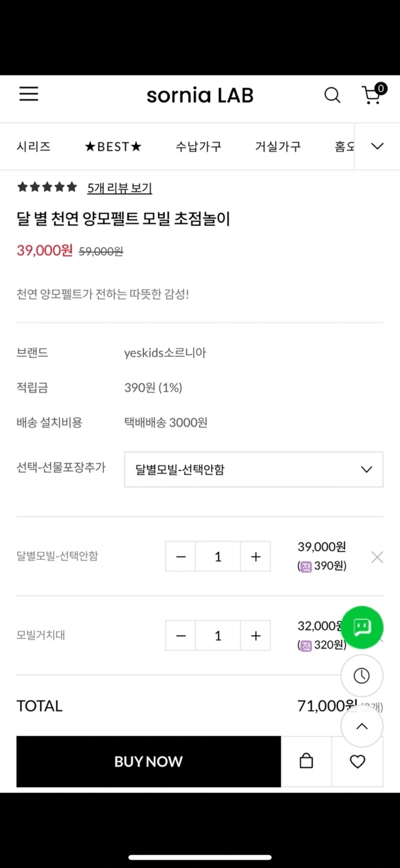Expand the category navigation chevron
This screenshot has height=868, width=400.
[377, 146]
